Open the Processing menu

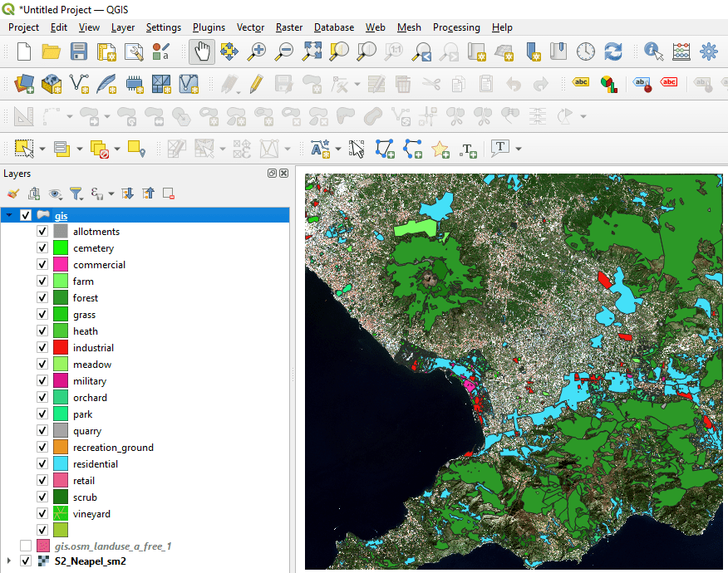(x=456, y=27)
